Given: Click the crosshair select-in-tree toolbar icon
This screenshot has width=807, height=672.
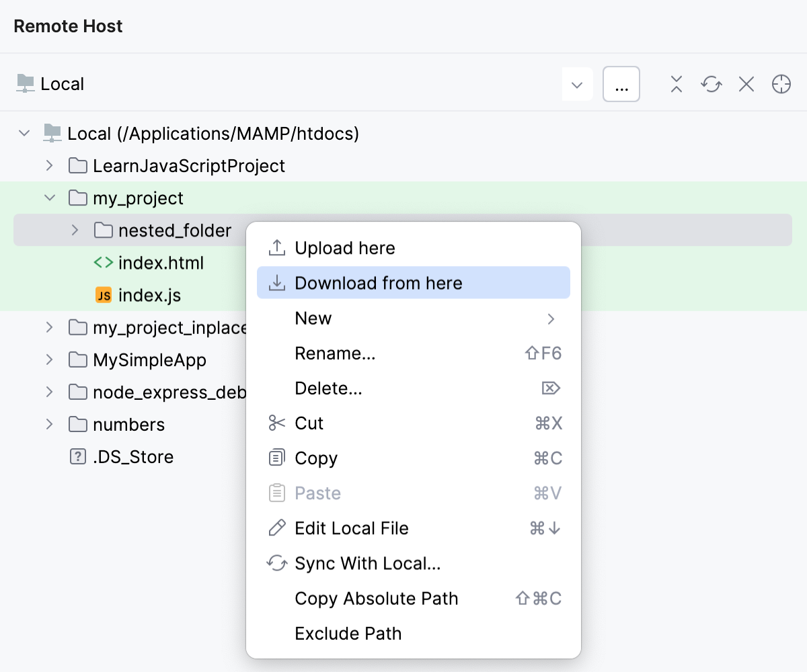Looking at the screenshot, I should tap(781, 84).
